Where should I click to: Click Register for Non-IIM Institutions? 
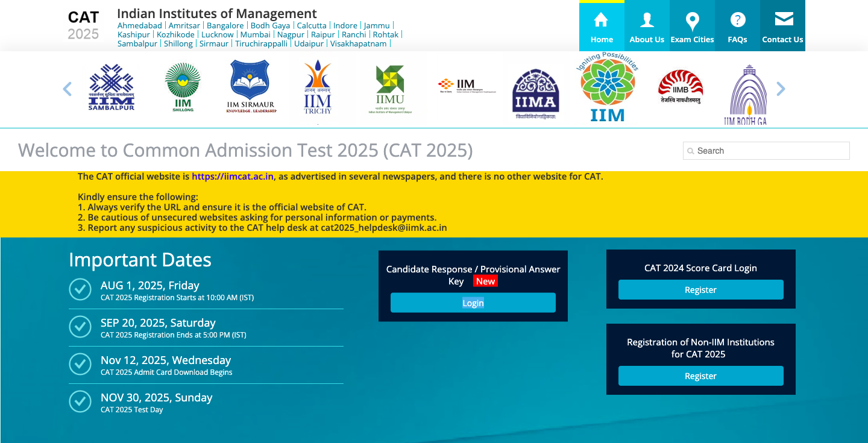[700, 376]
